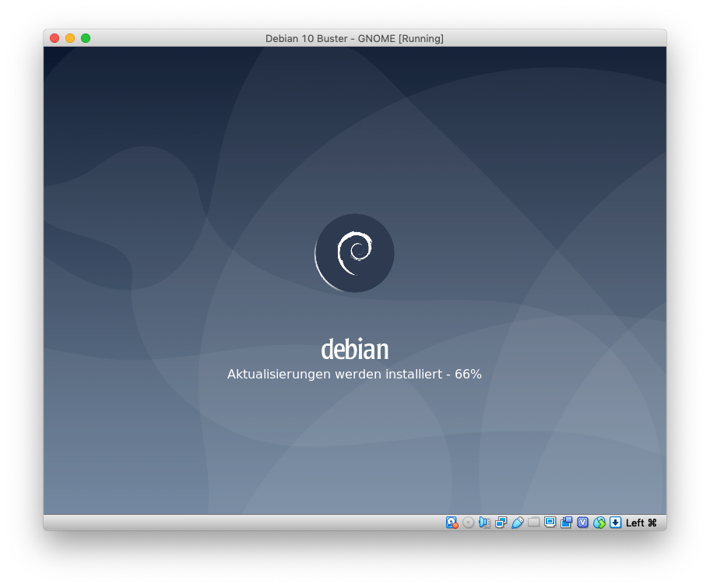Click the CPU virtualization V chip icon

(583, 523)
